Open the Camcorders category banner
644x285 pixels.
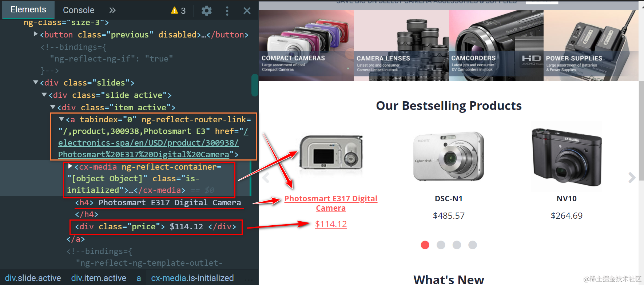[x=496, y=45]
